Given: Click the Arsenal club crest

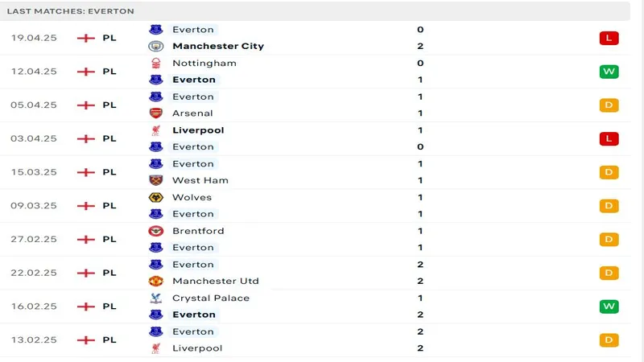Looking at the screenshot, I should (x=156, y=113).
